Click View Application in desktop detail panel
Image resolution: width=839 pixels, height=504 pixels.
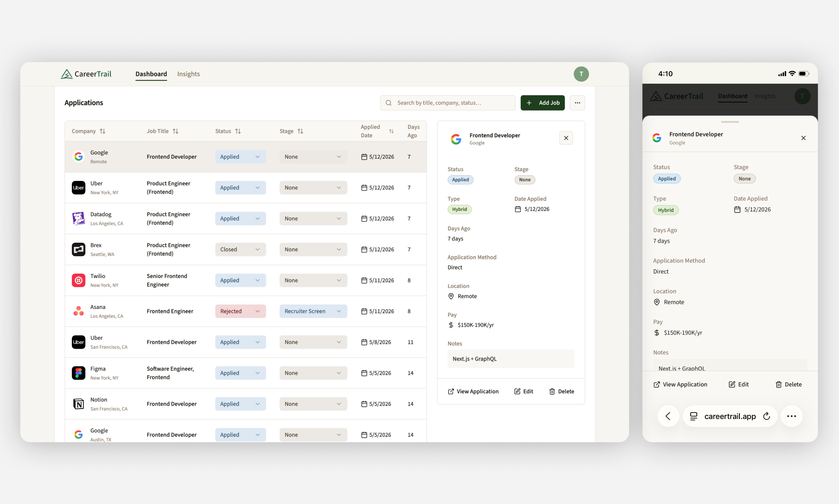click(x=473, y=391)
